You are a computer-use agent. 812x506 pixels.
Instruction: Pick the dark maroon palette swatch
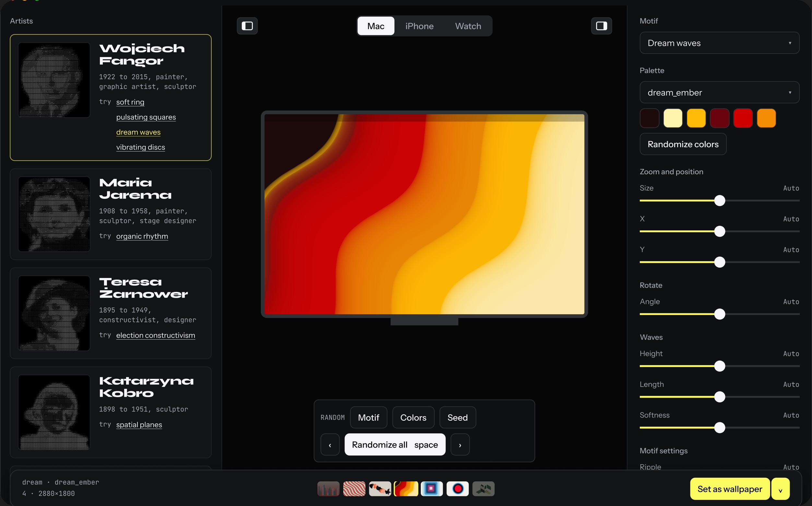pyautogui.click(x=719, y=118)
